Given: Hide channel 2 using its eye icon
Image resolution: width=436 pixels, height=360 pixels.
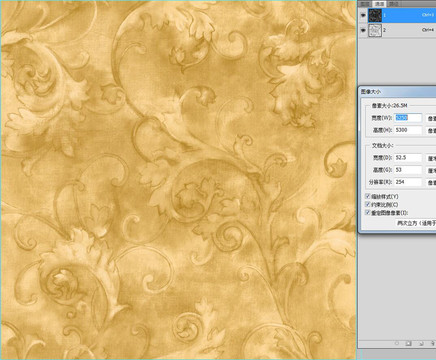Looking at the screenshot, I should coord(363,30).
